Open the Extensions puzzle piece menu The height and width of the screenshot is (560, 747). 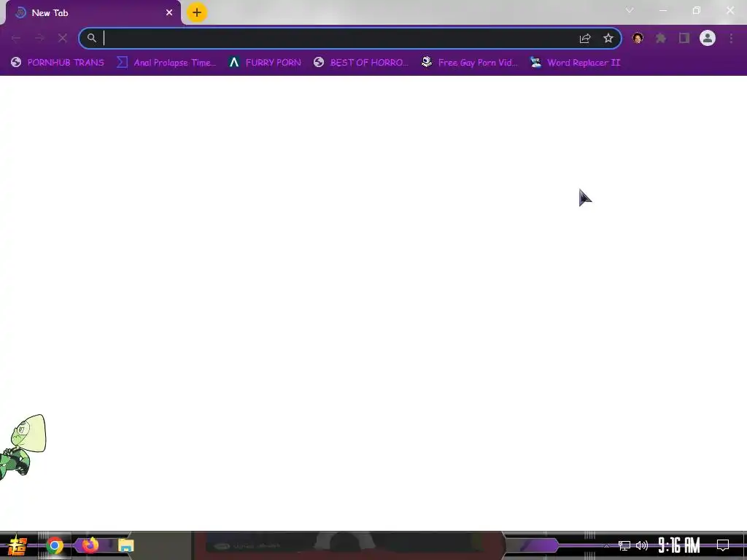[x=661, y=38]
